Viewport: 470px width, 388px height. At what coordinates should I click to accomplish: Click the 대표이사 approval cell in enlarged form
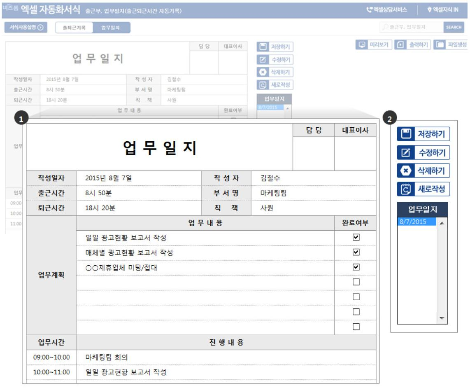(x=355, y=153)
